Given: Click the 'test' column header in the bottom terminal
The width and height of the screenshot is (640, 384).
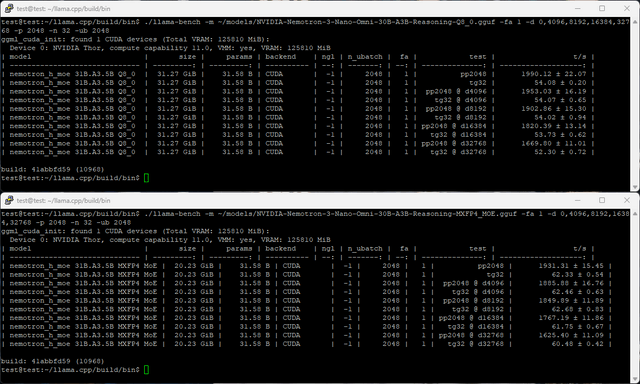Looking at the screenshot, I should point(478,249).
